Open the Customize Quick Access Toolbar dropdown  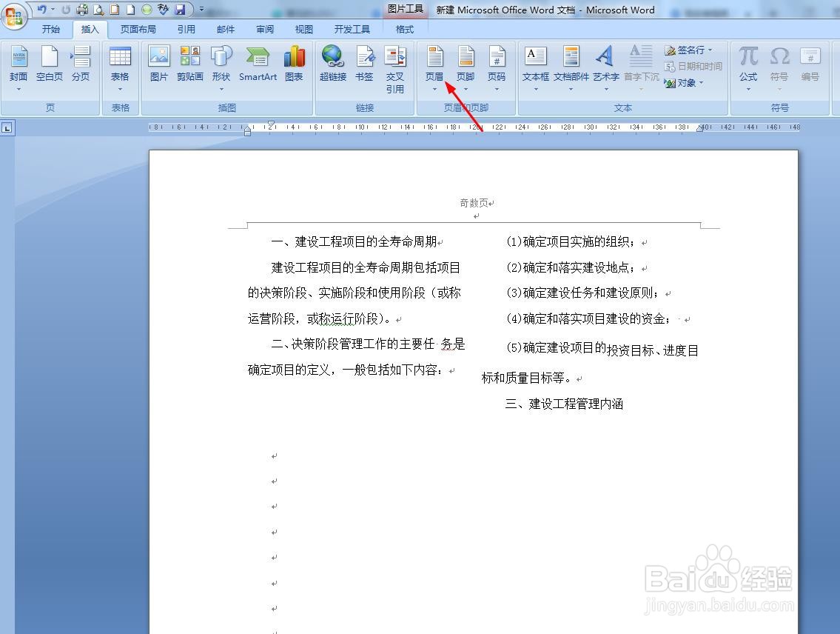[201, 9]
